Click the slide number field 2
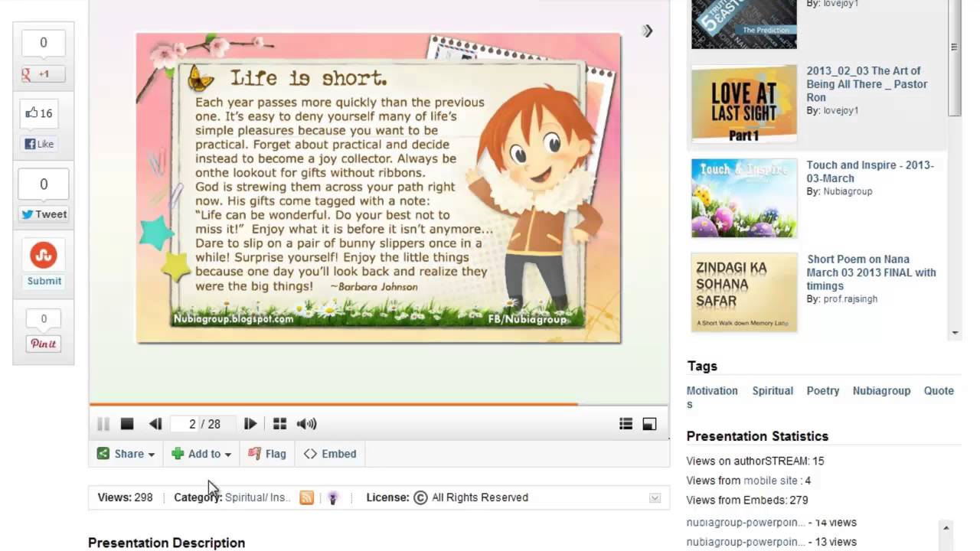The height and width of the screenshot is (551, 980). coord(192,424)
